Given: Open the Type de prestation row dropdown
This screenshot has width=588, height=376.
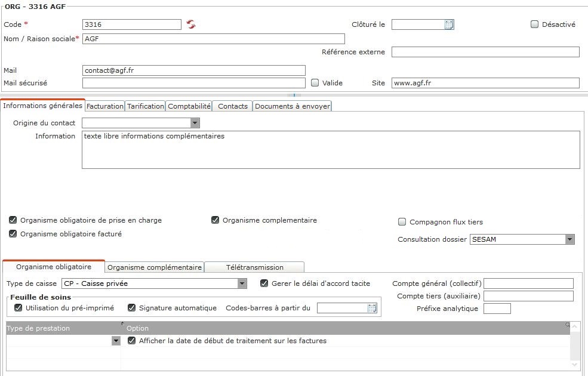Looking at the screenshot, I should (x=116, y=341).
